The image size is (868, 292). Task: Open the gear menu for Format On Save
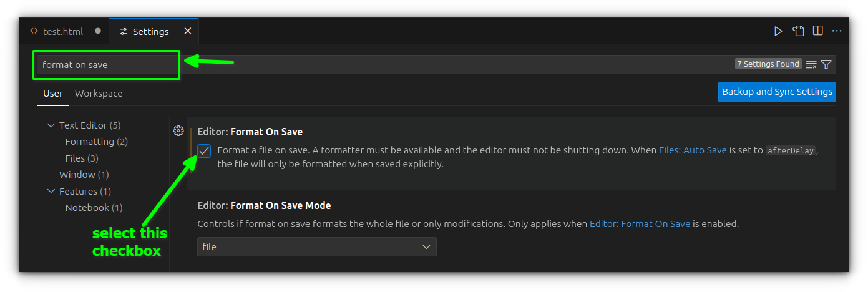[178, 130]
